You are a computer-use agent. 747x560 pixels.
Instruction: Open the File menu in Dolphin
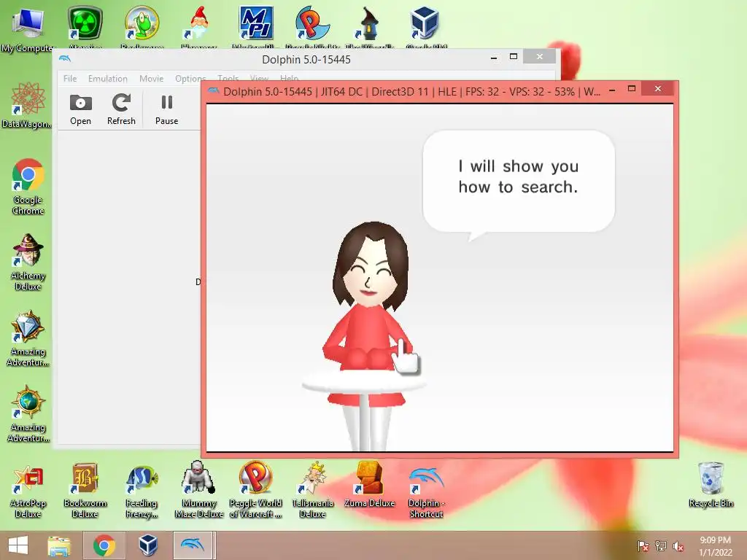click(70, 78)
